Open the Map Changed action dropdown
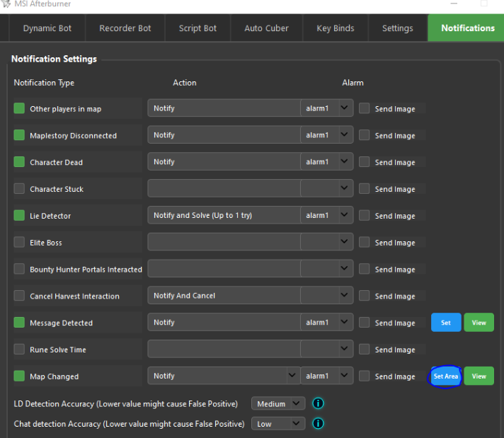 point(291,376)
